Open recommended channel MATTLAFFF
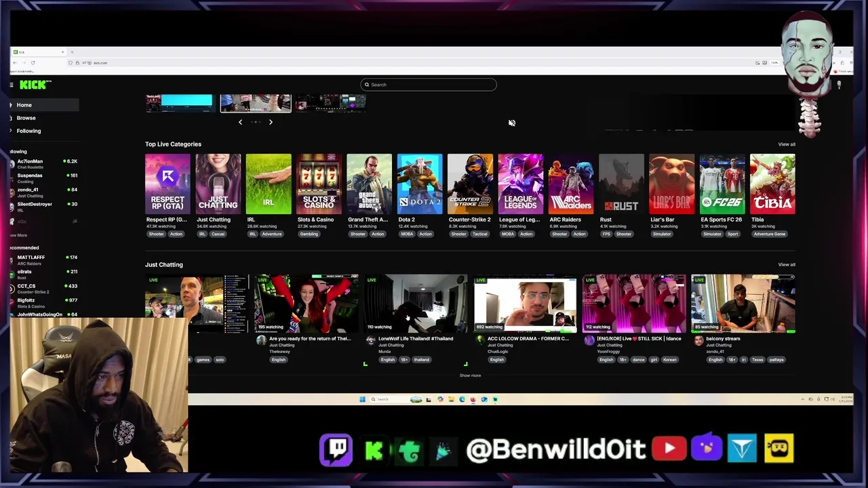Viewport: 868px width, 488px height. tap(44, 260)
